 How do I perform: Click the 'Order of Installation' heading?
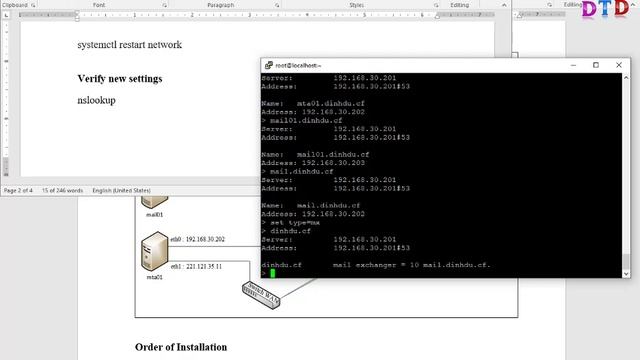click(181, 347)
